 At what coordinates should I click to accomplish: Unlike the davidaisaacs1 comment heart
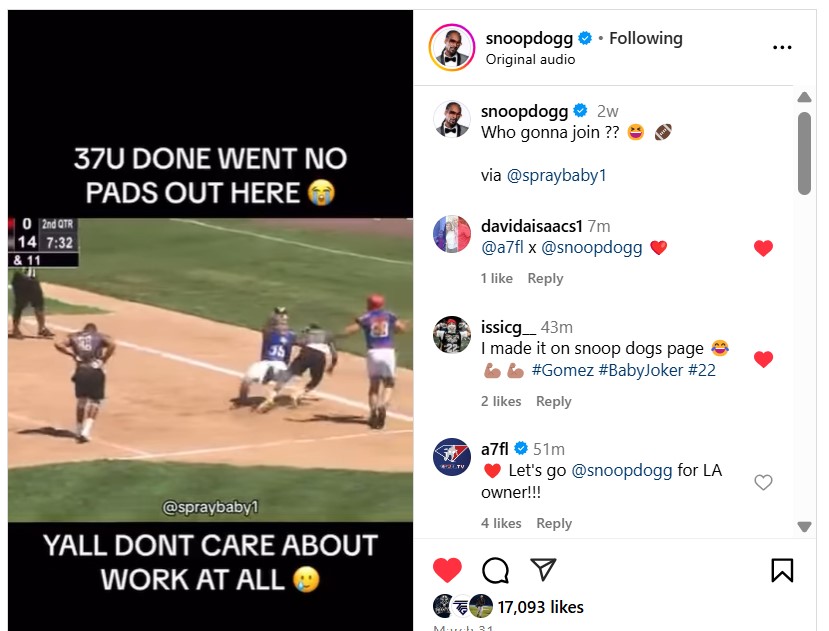pos(763,248)
